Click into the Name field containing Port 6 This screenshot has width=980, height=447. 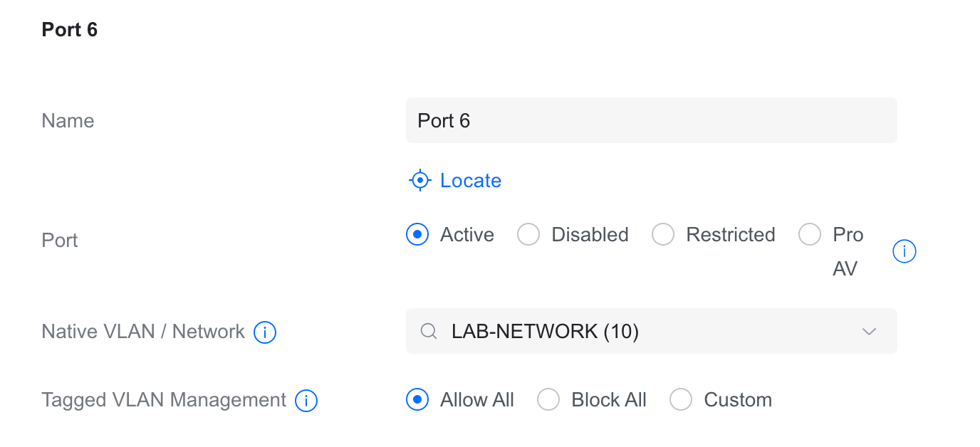(x=651, y=121)
